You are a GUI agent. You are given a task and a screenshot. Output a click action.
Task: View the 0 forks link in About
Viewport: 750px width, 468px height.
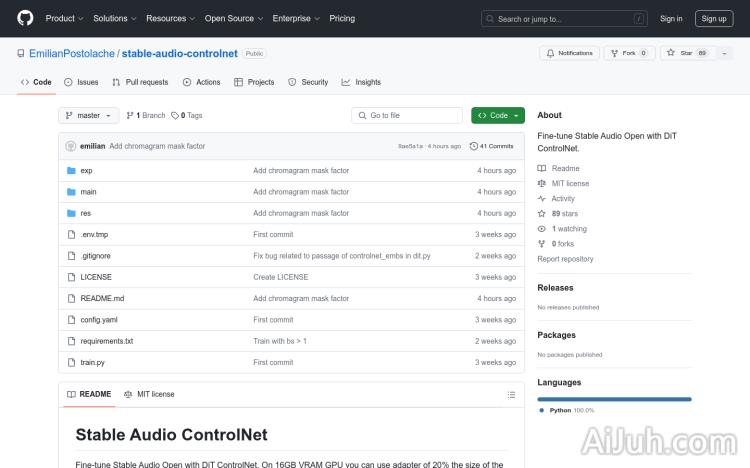pos(555,244)
